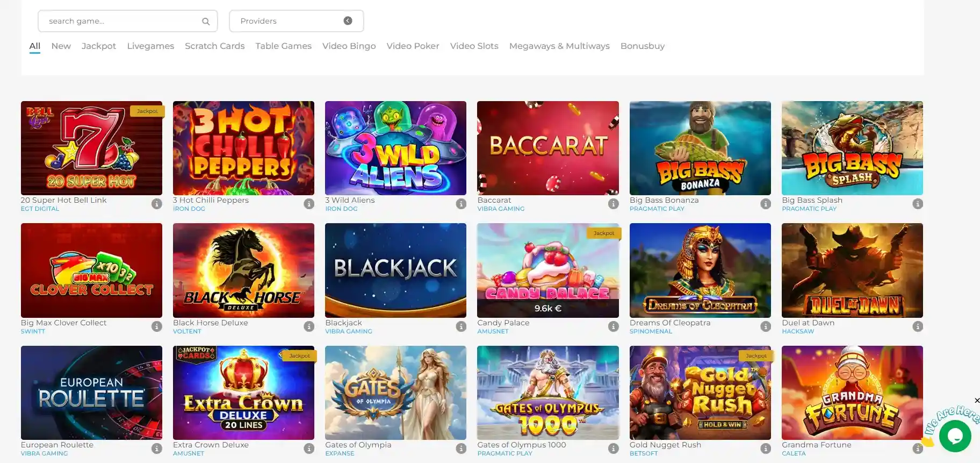The width and height of the screenshot is (980, 463).
Task: Click the EGT DIGITAL provider link
Action: click(40, 209)
